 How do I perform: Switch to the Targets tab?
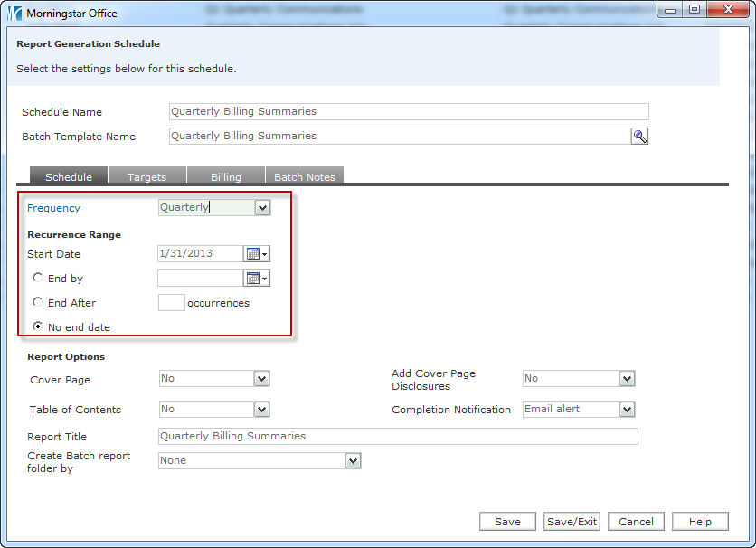[146, 176]
